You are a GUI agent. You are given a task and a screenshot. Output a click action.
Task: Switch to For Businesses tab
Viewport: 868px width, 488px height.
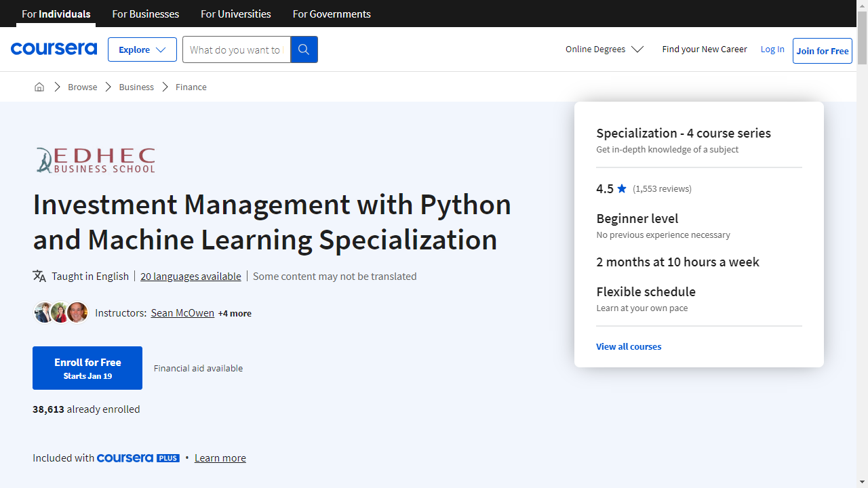click(146, 14)
